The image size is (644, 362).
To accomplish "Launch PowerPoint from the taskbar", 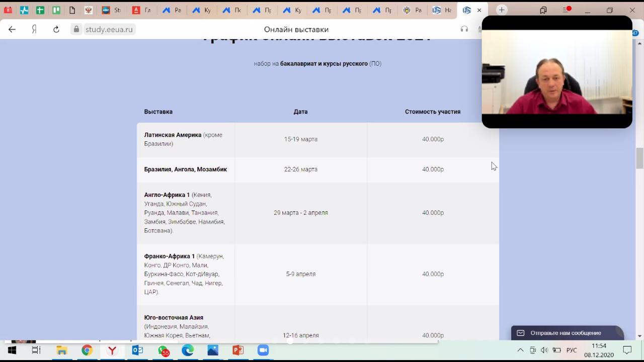I will click(238, 350).
